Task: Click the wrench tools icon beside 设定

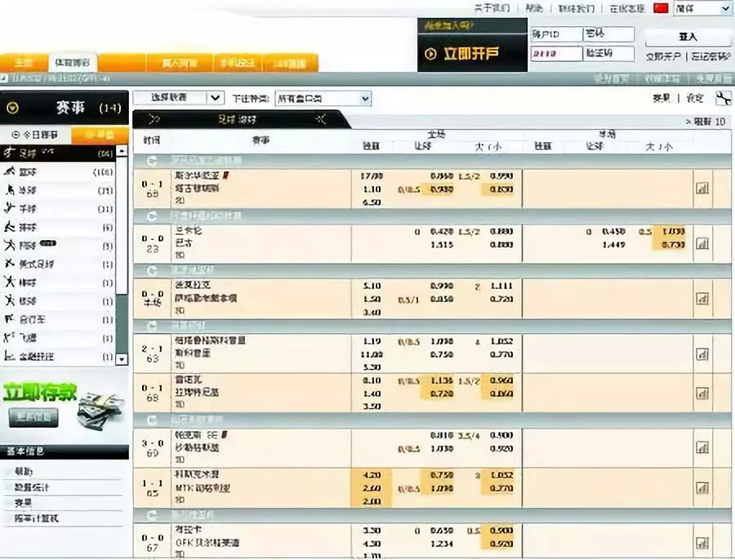Action: point(724,99)
